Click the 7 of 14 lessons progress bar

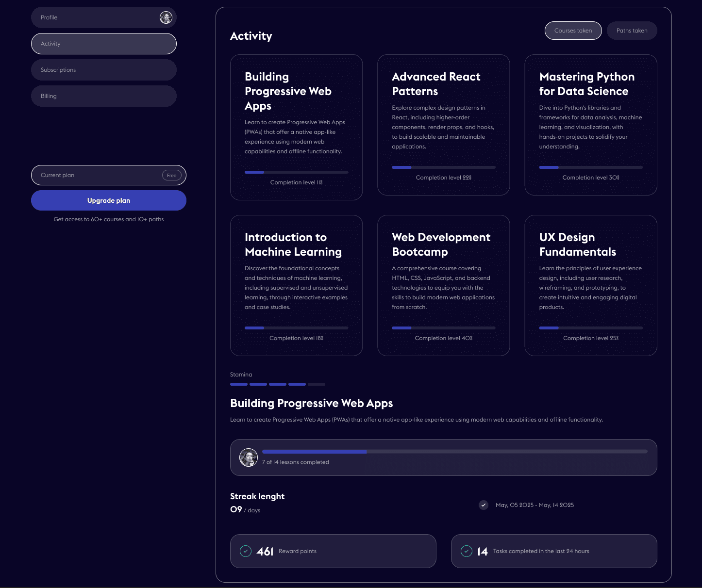[x=454, y=452]
